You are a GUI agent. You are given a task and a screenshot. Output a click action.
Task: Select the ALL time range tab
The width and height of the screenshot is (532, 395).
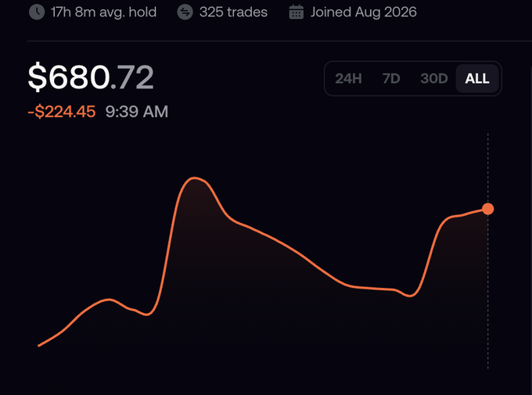(x=477, y=79)
